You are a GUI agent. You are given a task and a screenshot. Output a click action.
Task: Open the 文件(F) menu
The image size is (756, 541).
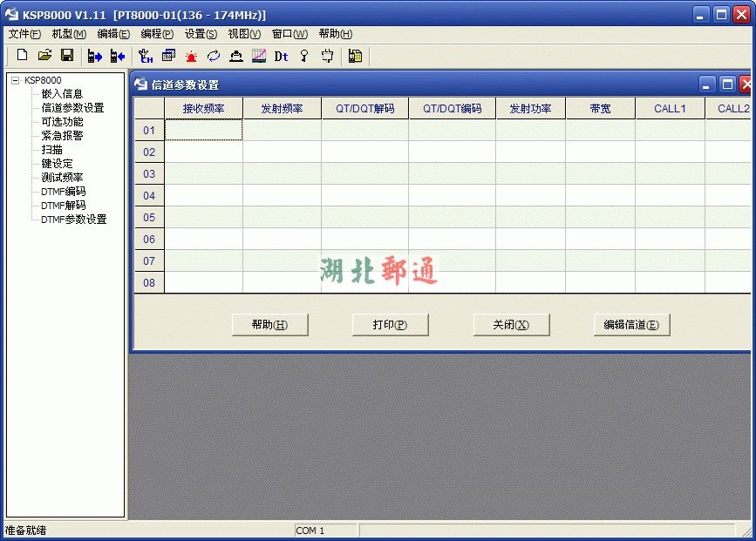(x=24, y=34)
